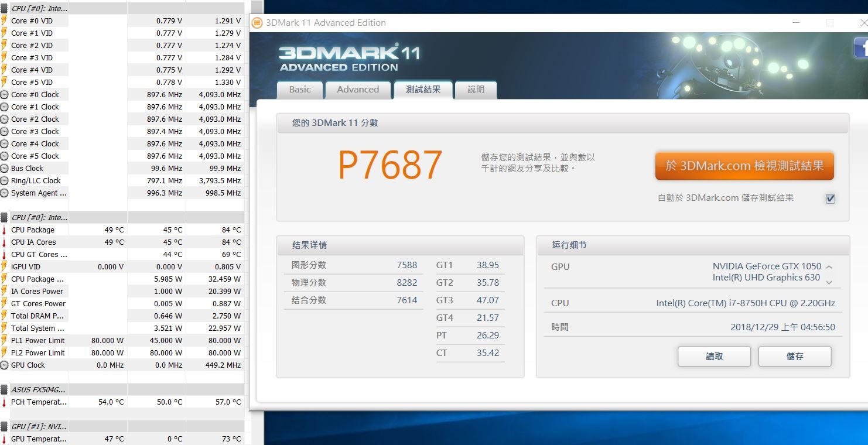Screen dimensions: 868x445
Task: Click the Core #5 Clock icon
Action: tap(5, 156)
